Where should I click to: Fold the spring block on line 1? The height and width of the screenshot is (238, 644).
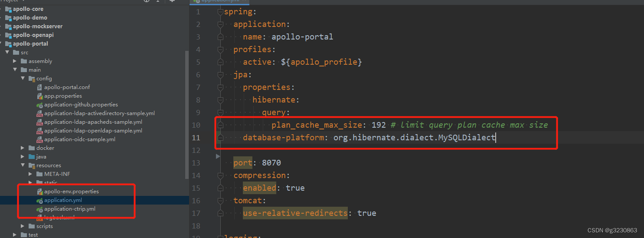220,12
